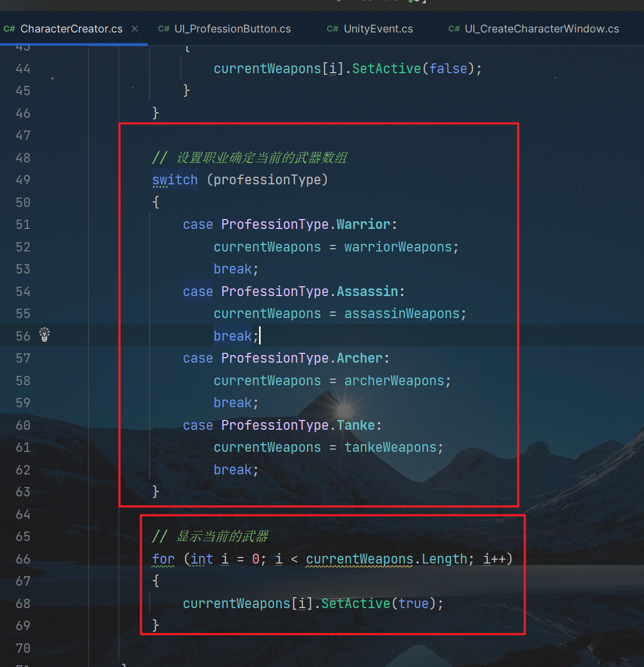This screenshot has height=667, width=644.
Task: Click the C# file icon on CharacterCreator.cs tab
Action: click(9, 29)
